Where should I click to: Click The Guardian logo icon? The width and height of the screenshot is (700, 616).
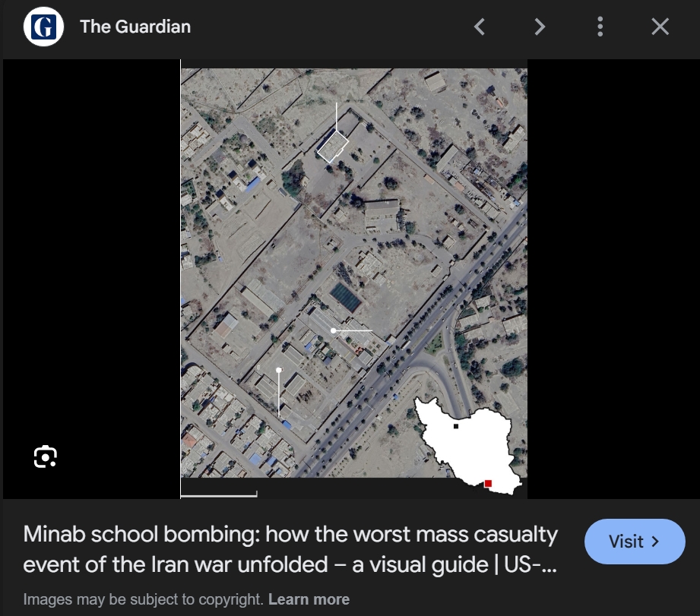pos(43,27)
